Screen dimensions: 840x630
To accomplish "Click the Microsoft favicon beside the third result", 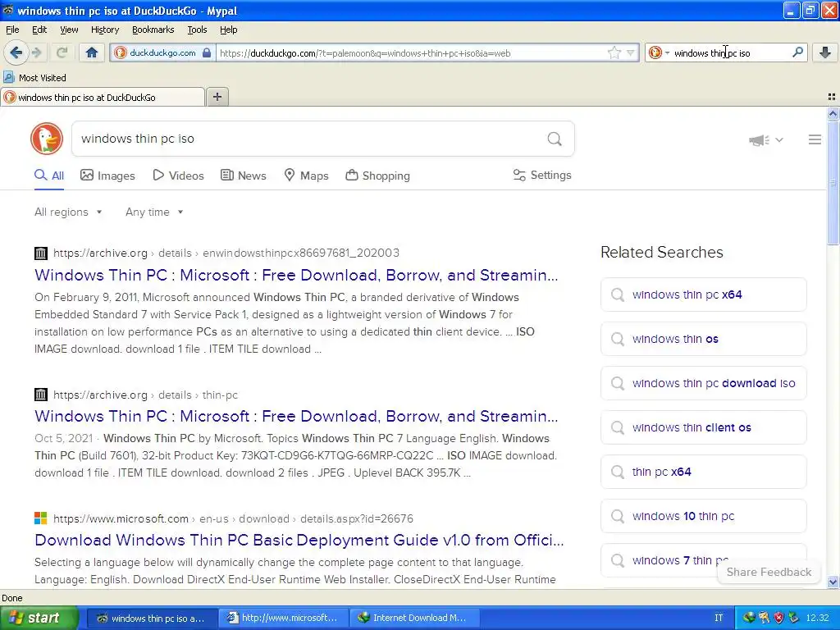I will [41, 518].
